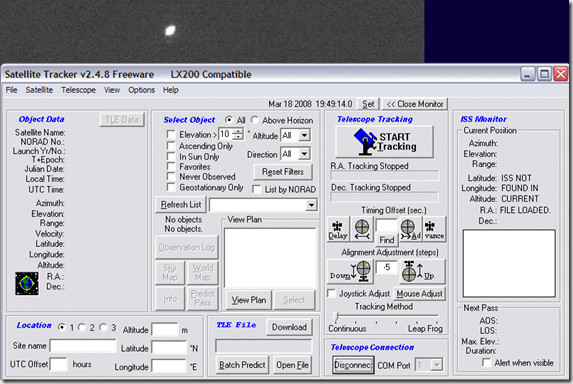
Task: Click the Delay timing offset icon
Action: coord(338,229)
